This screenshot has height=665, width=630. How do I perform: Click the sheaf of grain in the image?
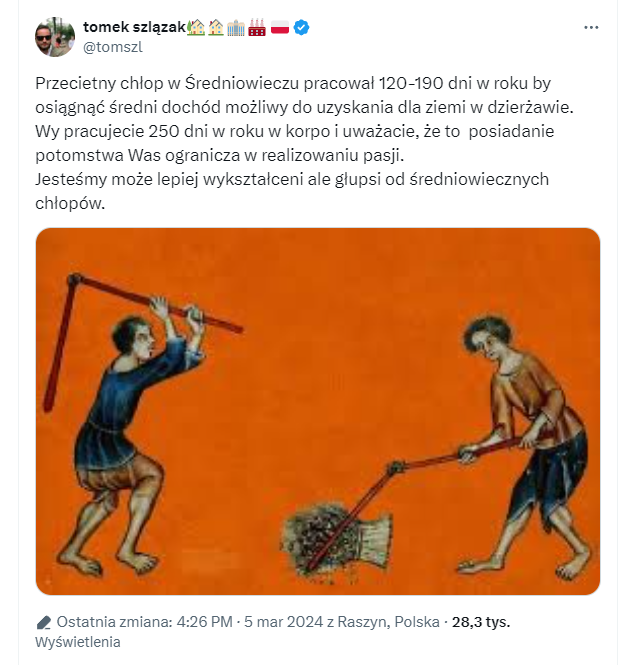pyautogui.click(x=336, y=539)
